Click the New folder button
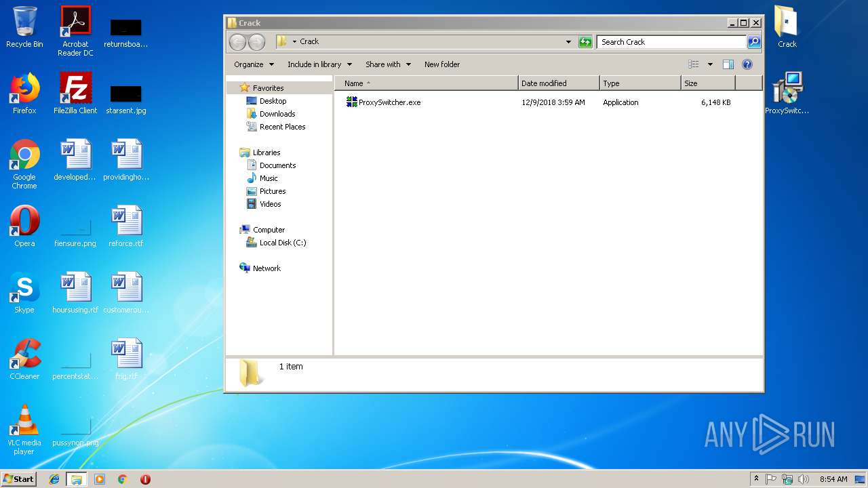The image size is (868, 488). (442, 64)
